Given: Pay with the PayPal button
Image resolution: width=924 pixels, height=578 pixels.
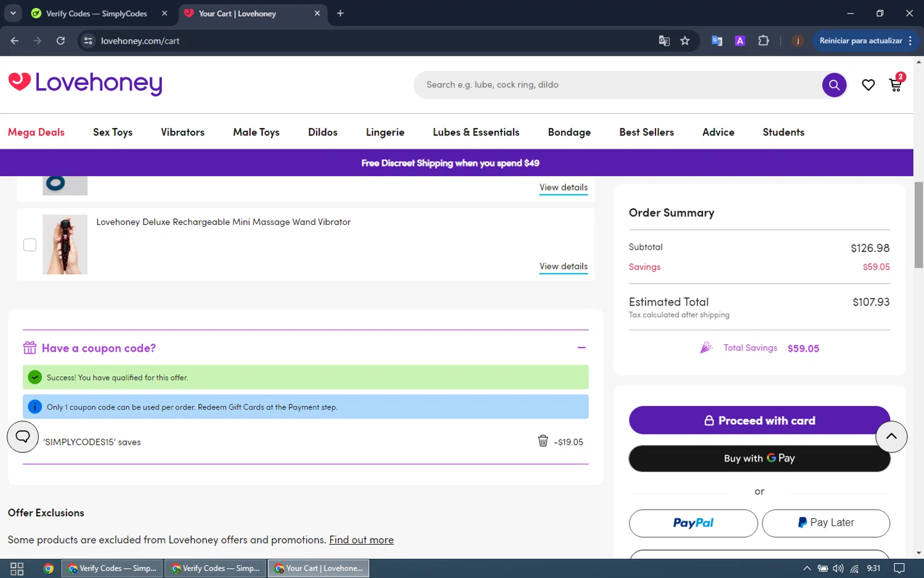Looking at the screenshot, I should click(693, 523).
